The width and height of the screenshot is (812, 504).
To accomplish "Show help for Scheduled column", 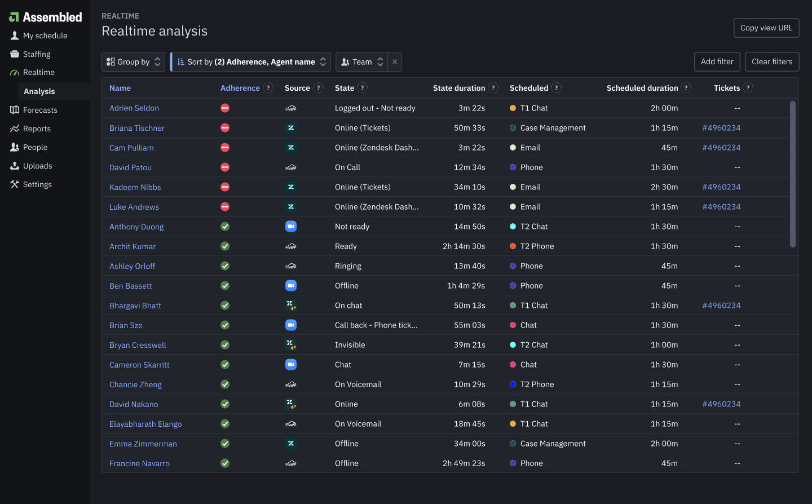I will click(x=557, y=88).
